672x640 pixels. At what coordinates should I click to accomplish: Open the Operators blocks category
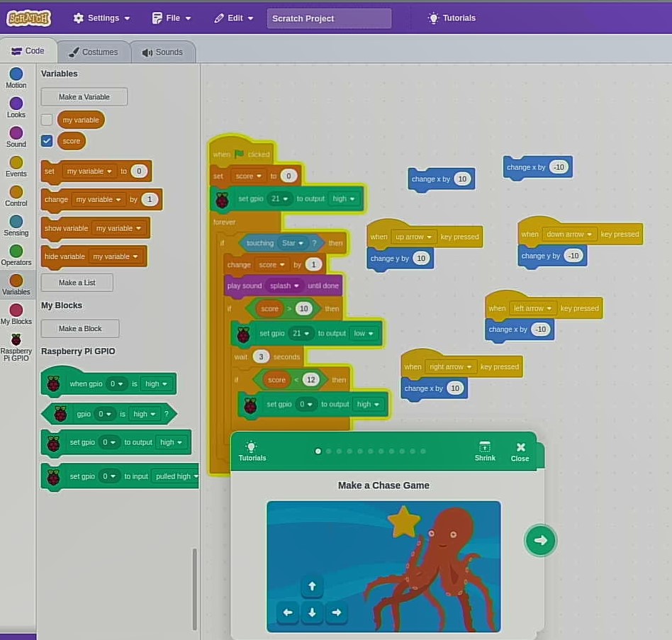(16, 255)
